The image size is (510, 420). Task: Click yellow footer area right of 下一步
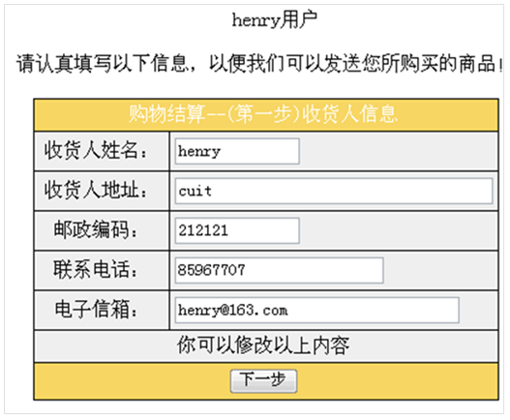point(398,380)
